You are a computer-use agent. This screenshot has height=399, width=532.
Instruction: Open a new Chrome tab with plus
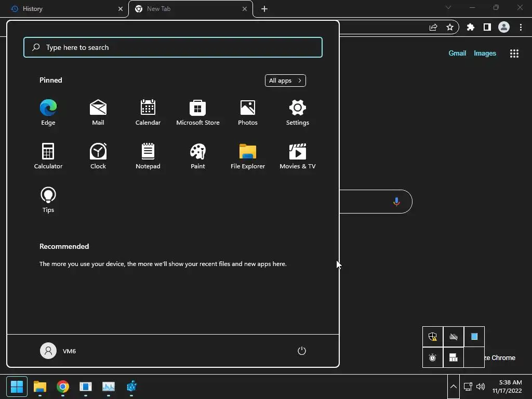pyautogui.click(x=264, y=9)
